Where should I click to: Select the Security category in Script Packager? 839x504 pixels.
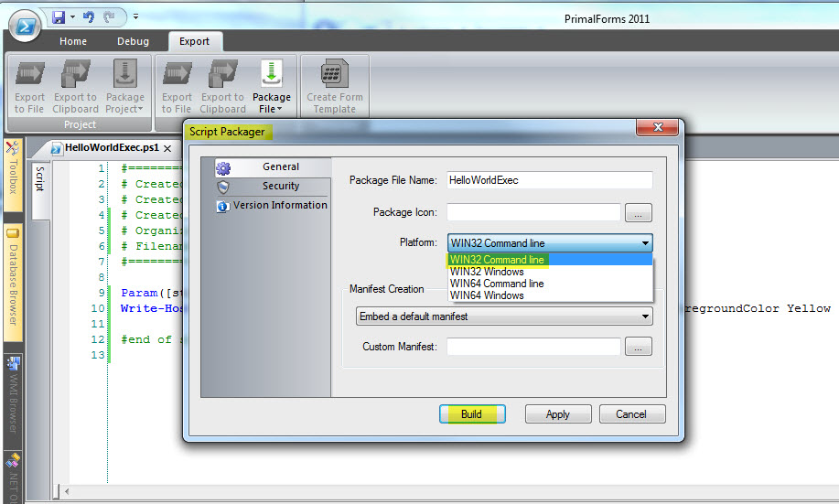(273, 187)
